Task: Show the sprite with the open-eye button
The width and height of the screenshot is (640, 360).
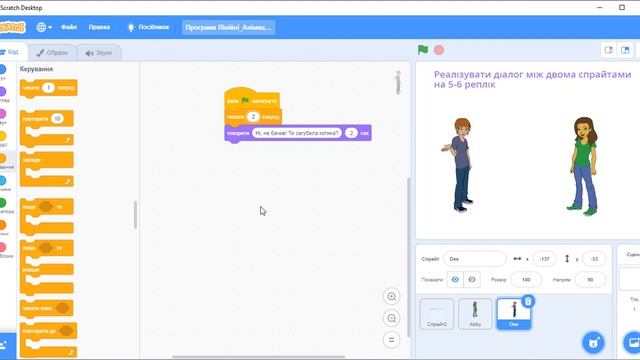Action: coord(455,280)
